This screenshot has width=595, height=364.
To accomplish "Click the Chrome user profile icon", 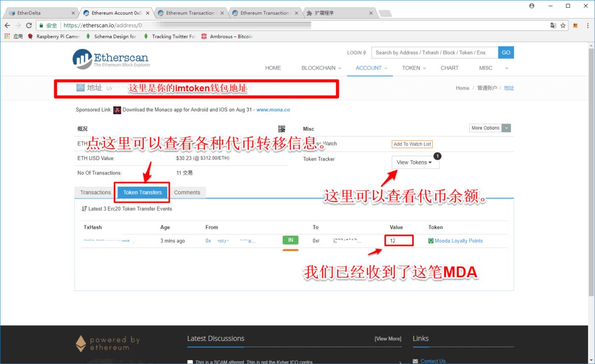I will click(x=532, y=6).
